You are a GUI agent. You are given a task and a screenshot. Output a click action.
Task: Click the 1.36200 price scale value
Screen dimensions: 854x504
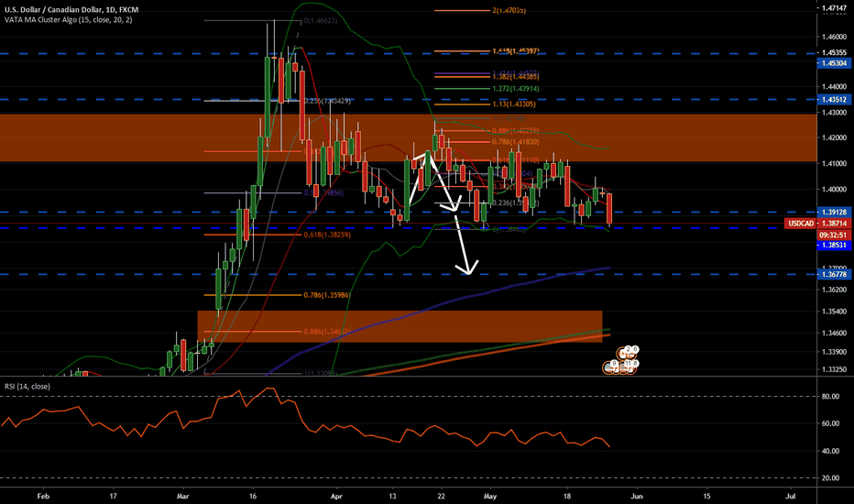coord(834,290)
